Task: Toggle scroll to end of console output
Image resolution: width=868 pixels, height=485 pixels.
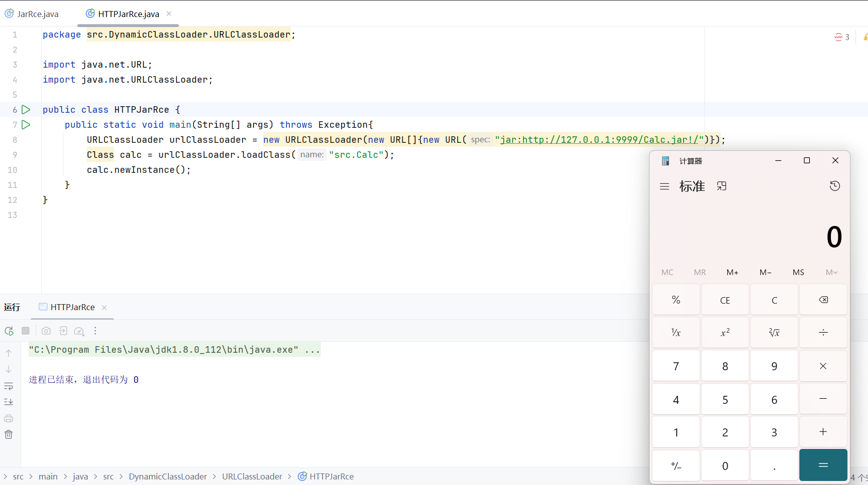Action: 9,402
